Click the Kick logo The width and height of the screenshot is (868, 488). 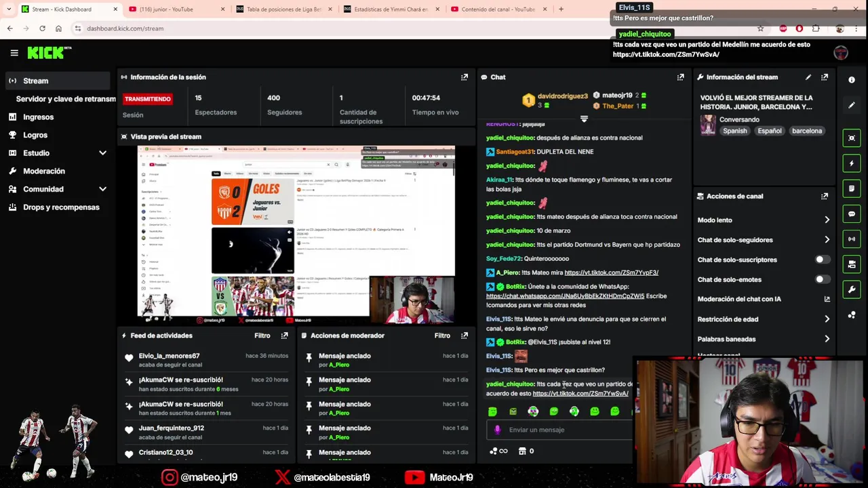(x=48, y=53)
